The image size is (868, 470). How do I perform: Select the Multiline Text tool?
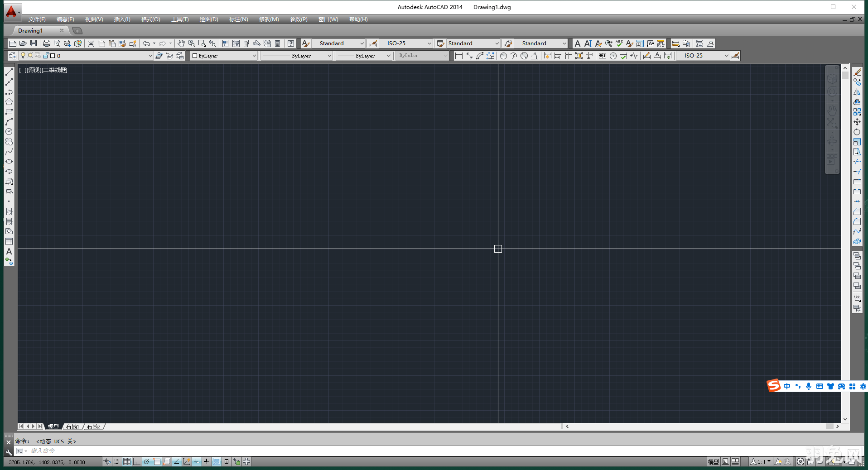pyautogui.click(x=9, y=252)
